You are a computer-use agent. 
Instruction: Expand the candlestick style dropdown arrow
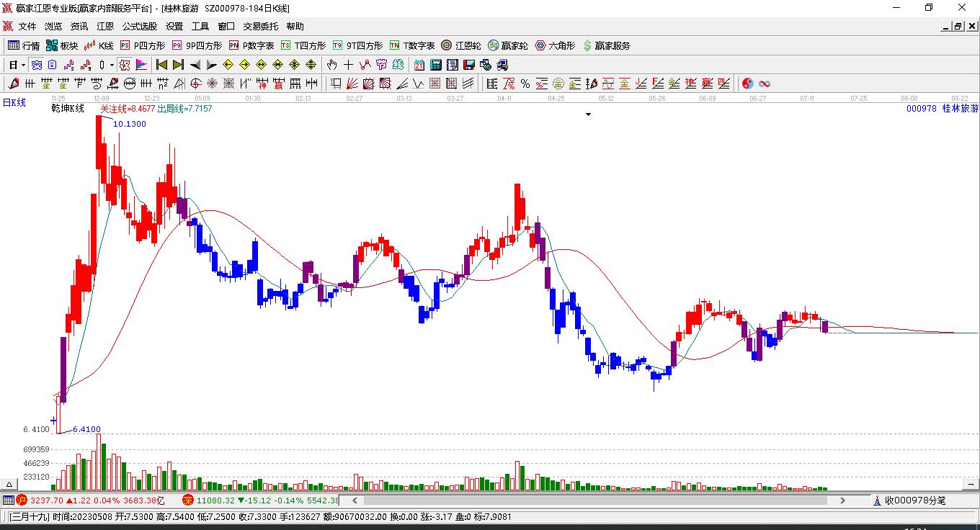point(112,65)
